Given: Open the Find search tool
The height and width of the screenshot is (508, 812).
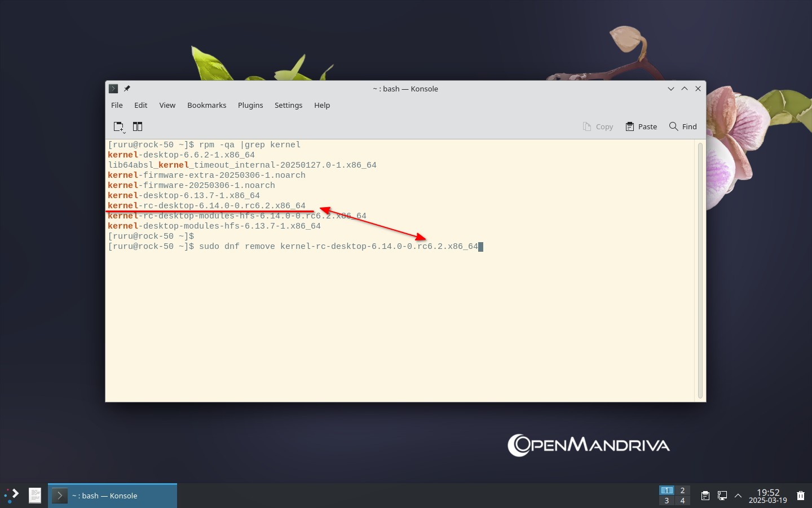Looking at the screenshot, I should (683, 126).
